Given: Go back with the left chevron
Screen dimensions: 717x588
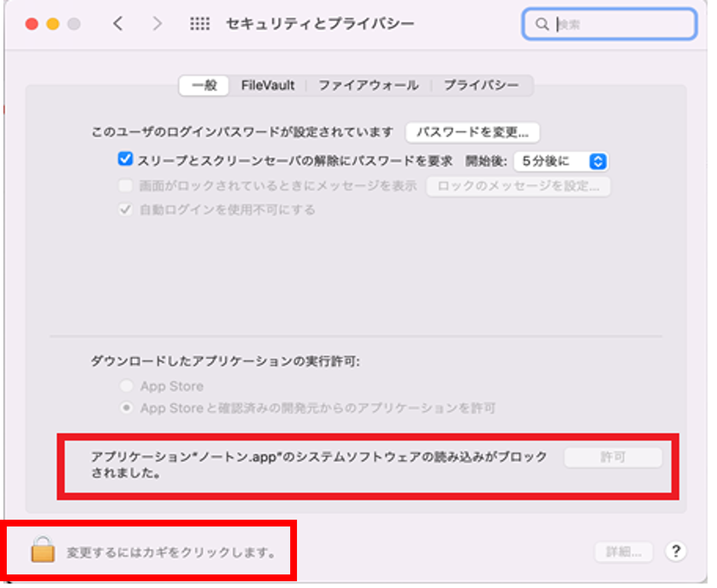Looking at the screenshot, I should [118, 23].
